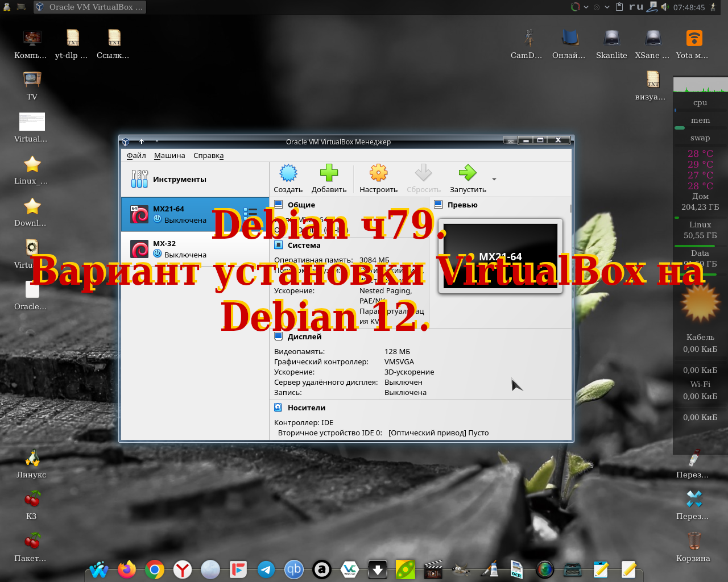Open the XSane desktop icon
Image resolution: width=728 pixels, height=582 pixels.
652,44
